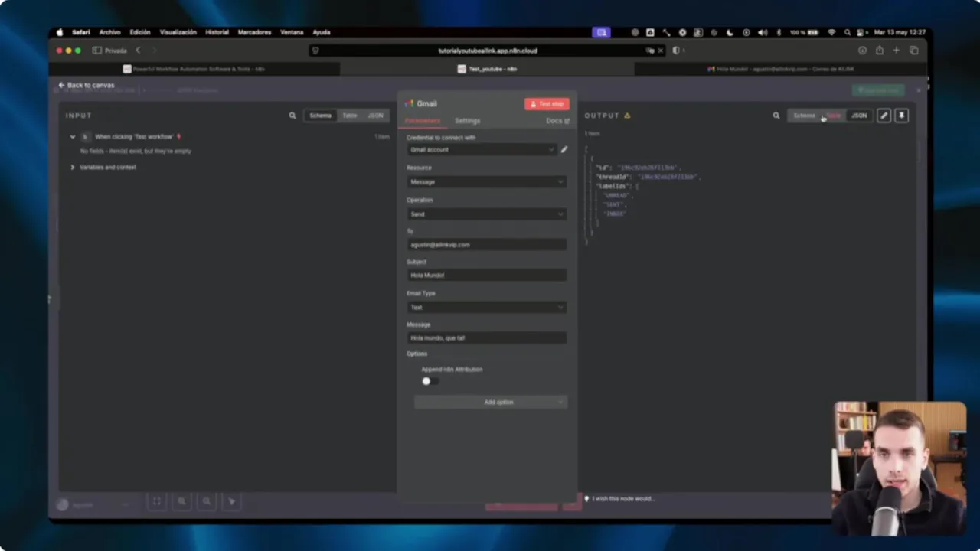Click the OUTPUT warning triangle icon
This screenshot has height=551, width=980.
627,116
